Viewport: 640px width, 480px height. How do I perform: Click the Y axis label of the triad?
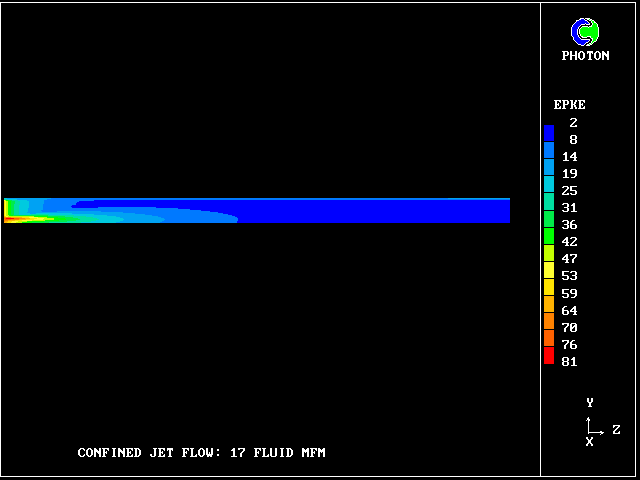[x=590, y=403]
